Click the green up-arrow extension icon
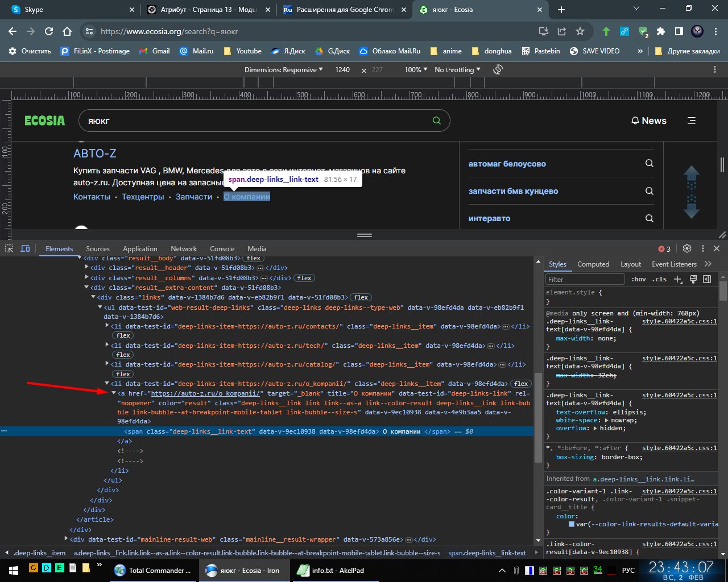The width and height of the screenshot is (728, 582). pos(606,31)
